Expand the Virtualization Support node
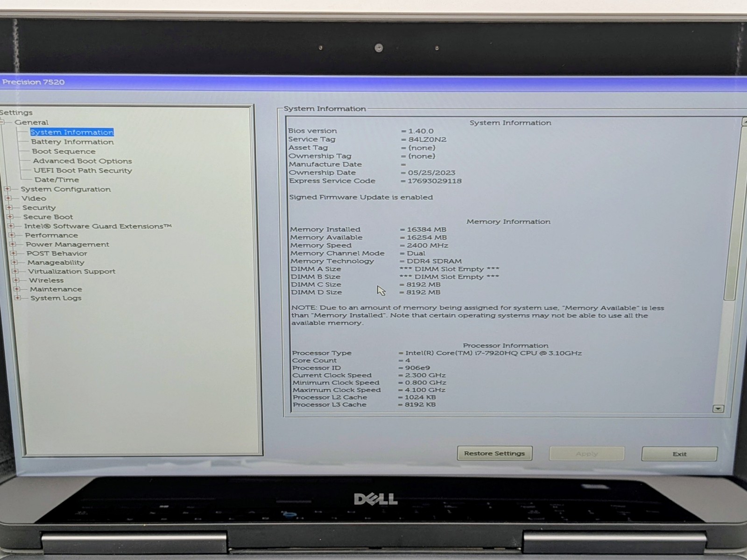The height and width of the screenshot is (560, 747). tap(15, 271)
